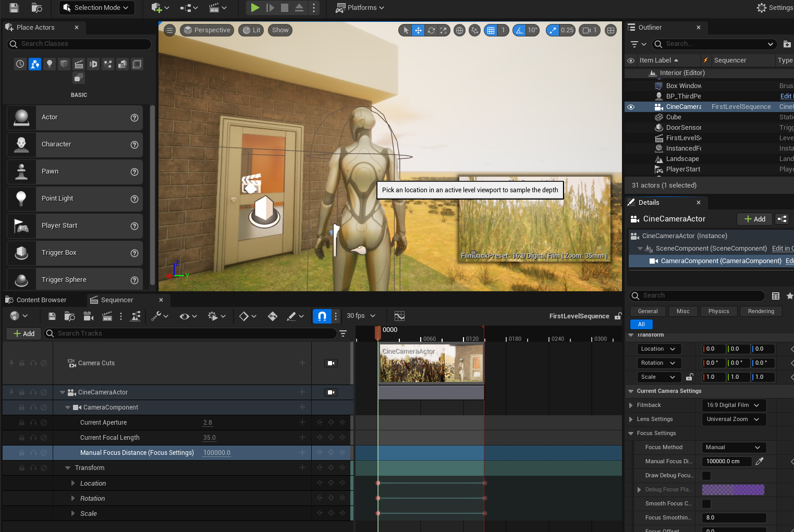This screenshot has height=532, width=794.
Task: Activate the translate gizmo tool in viewport
Action: [418, 30]
